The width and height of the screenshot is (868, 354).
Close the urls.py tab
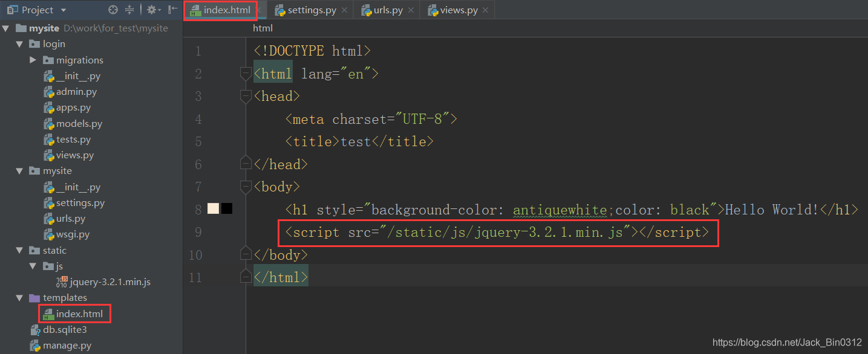tap(411, 10)
